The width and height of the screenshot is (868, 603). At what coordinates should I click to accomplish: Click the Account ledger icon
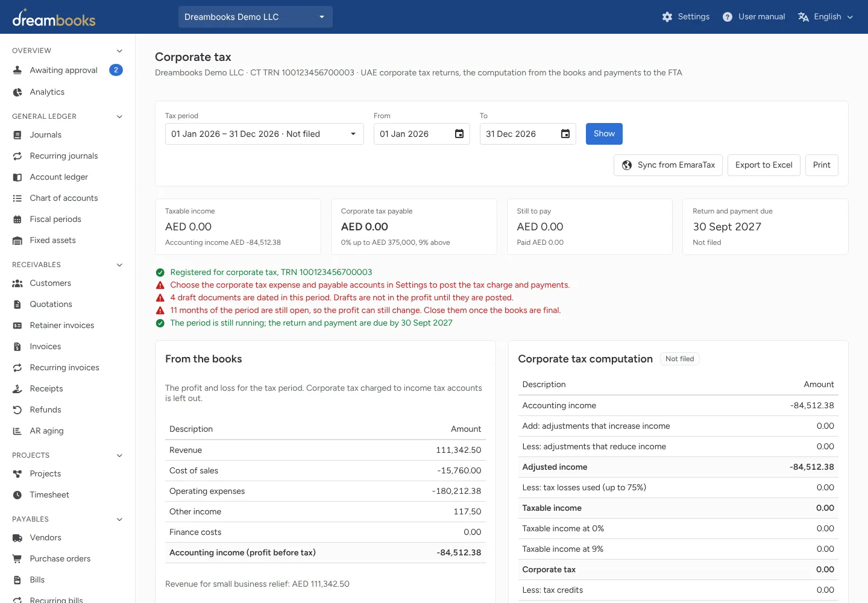click(x=17, y=177)
